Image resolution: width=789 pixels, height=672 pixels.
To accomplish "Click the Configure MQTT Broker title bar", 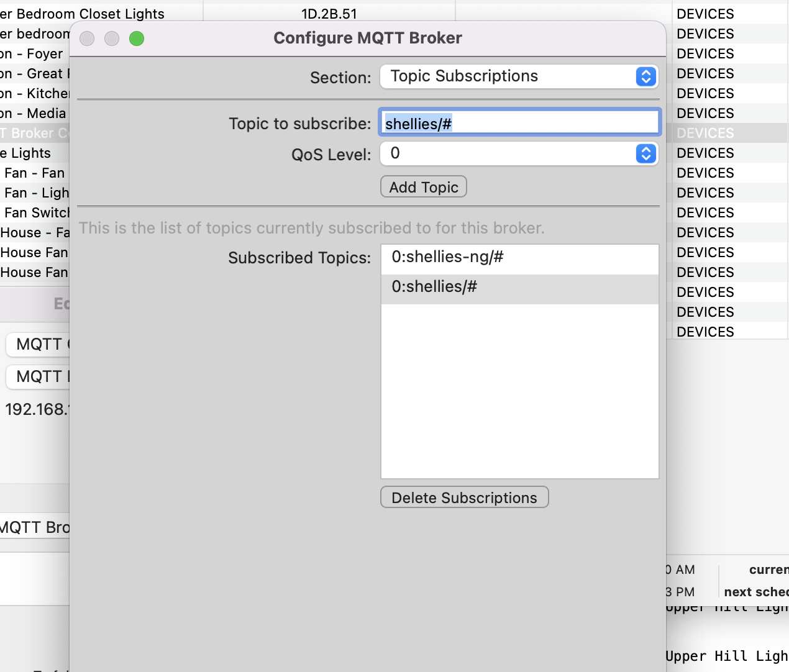I will pos(368,38).
